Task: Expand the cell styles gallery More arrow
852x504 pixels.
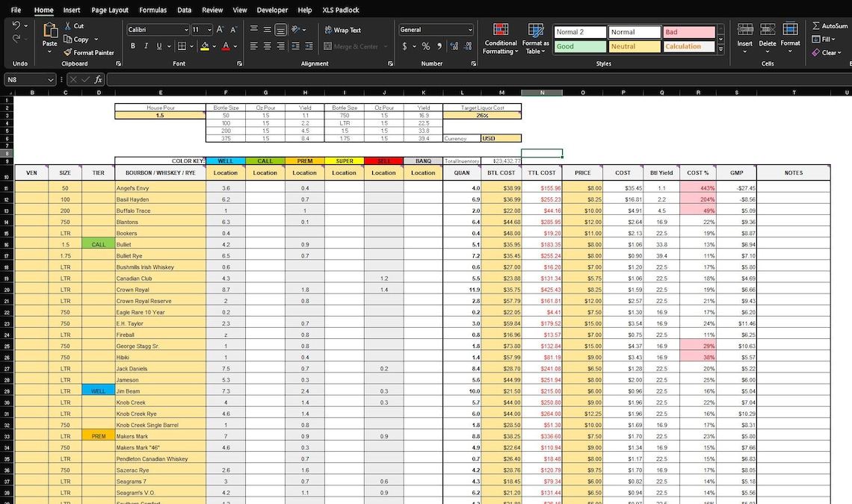Action: click(720, 49)
